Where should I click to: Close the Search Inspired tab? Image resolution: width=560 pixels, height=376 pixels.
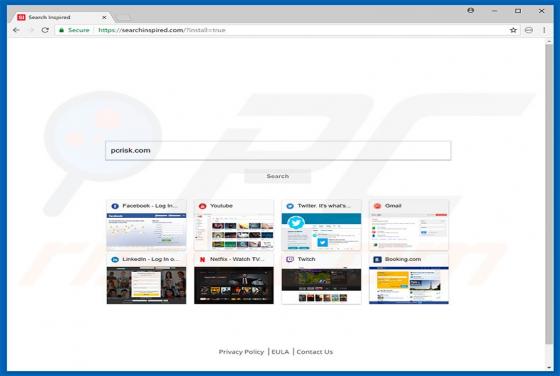coord(104,17)
